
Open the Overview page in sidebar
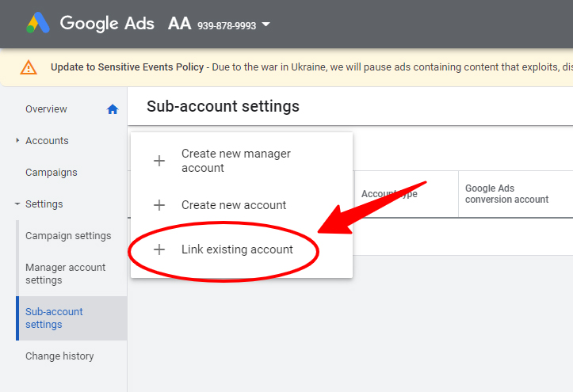pos(46,109)
